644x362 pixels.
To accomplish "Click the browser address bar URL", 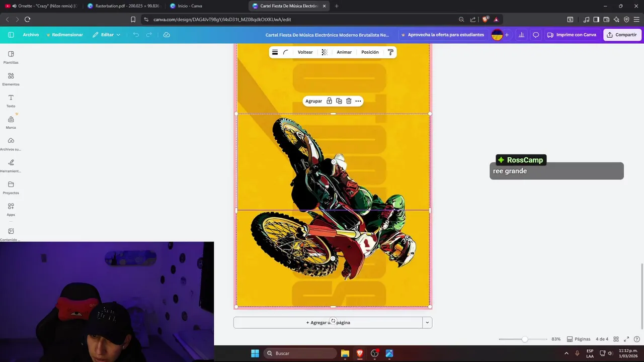I will [x=222, y=19].
